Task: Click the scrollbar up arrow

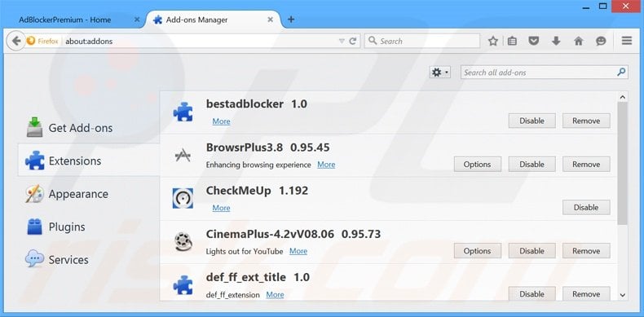Action: [622, 97]
